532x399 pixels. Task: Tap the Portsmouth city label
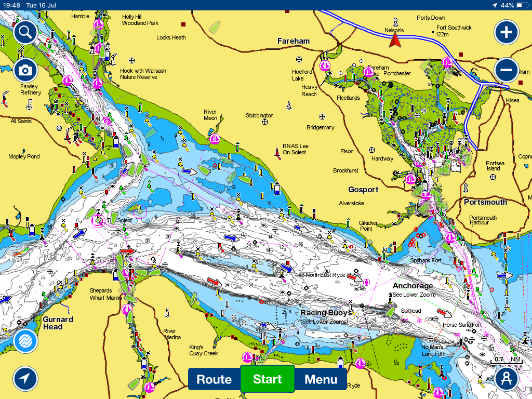tap(485, 202)
